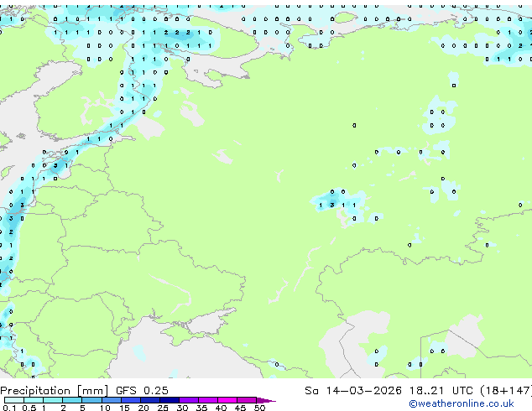Open the weatheronline.co.uk copyright link

(462, 403)
